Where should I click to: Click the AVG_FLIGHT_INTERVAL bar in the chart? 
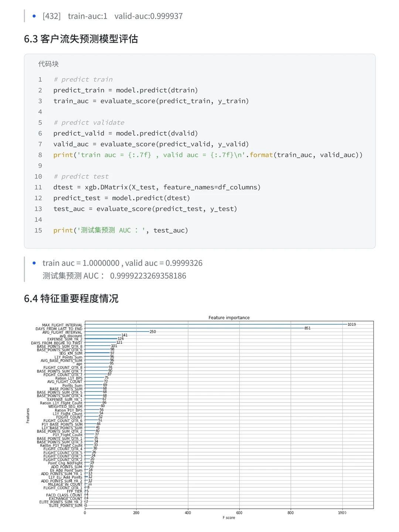pos(117,331)
